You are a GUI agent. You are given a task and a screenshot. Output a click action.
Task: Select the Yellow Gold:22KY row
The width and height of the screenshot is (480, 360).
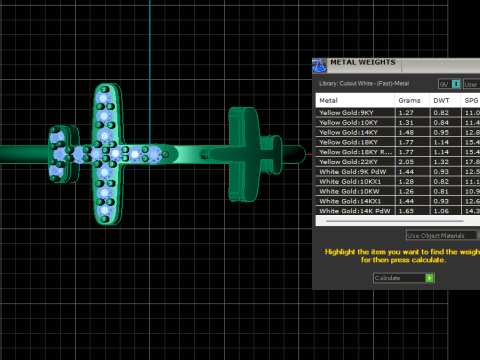click(398, 162)
